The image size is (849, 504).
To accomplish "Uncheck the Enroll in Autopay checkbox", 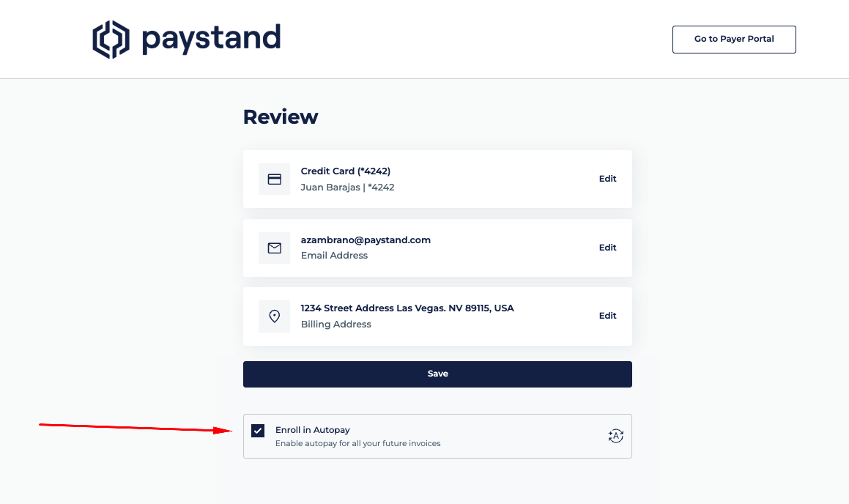I will (258, 431).
